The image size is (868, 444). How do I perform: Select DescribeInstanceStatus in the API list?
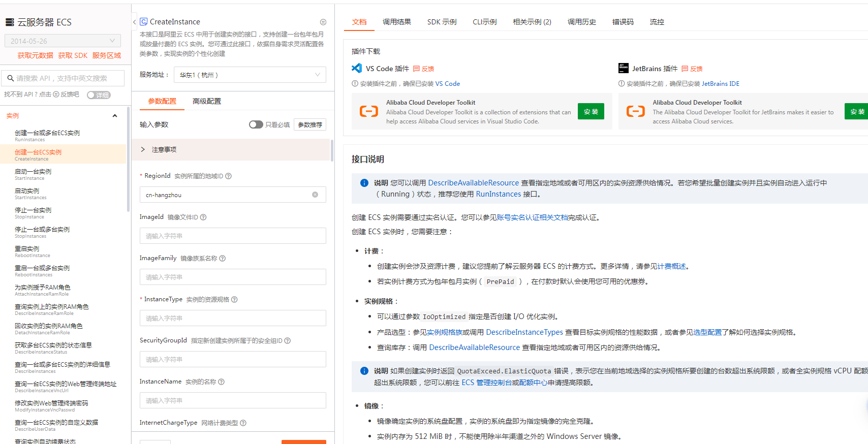[x=63, y=348]
